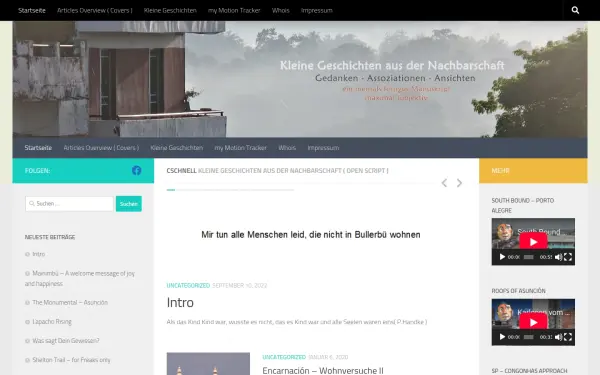Open Kleine Geschichten in blue navigation bar
The image size is (600, 375).
click(176, 148)
